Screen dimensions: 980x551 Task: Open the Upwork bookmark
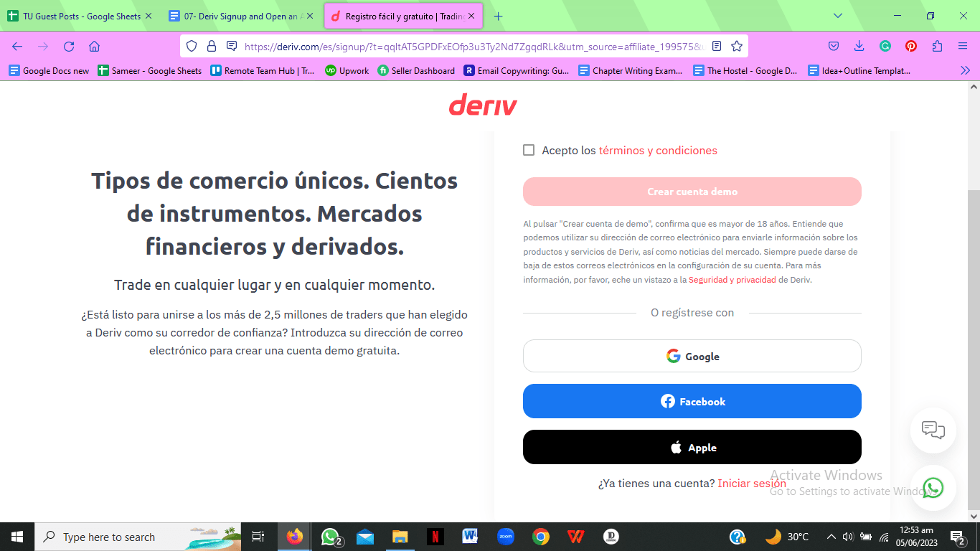pos(347,70)
